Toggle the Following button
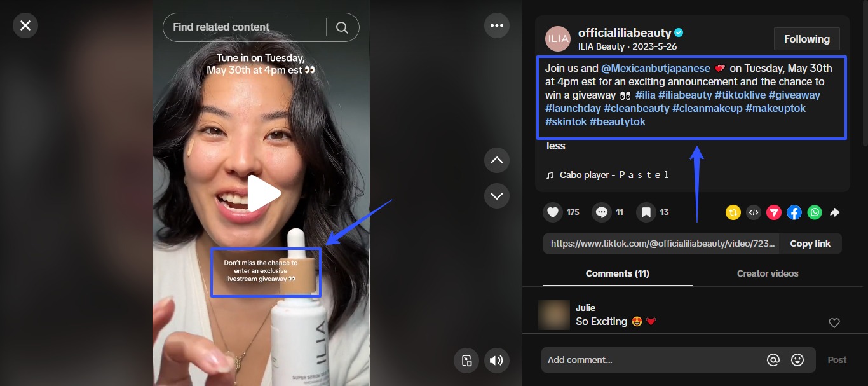868x386 pixels. 806,39
